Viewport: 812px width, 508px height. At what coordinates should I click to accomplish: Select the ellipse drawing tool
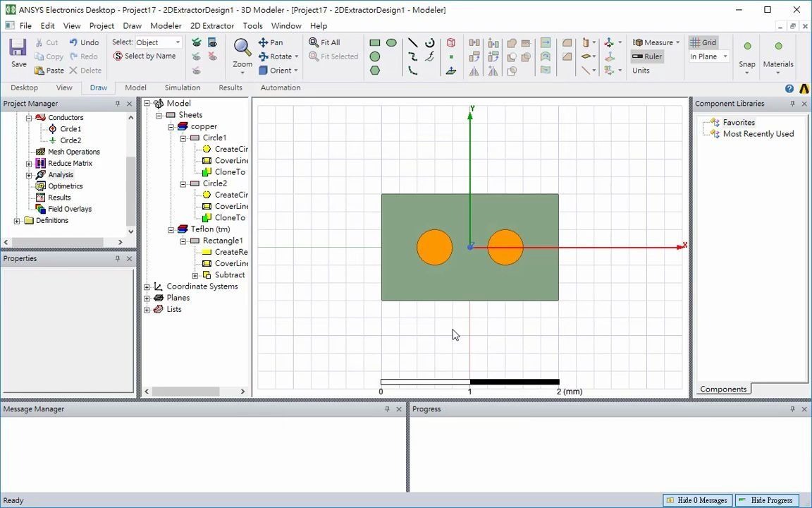(x=391, y=43)
